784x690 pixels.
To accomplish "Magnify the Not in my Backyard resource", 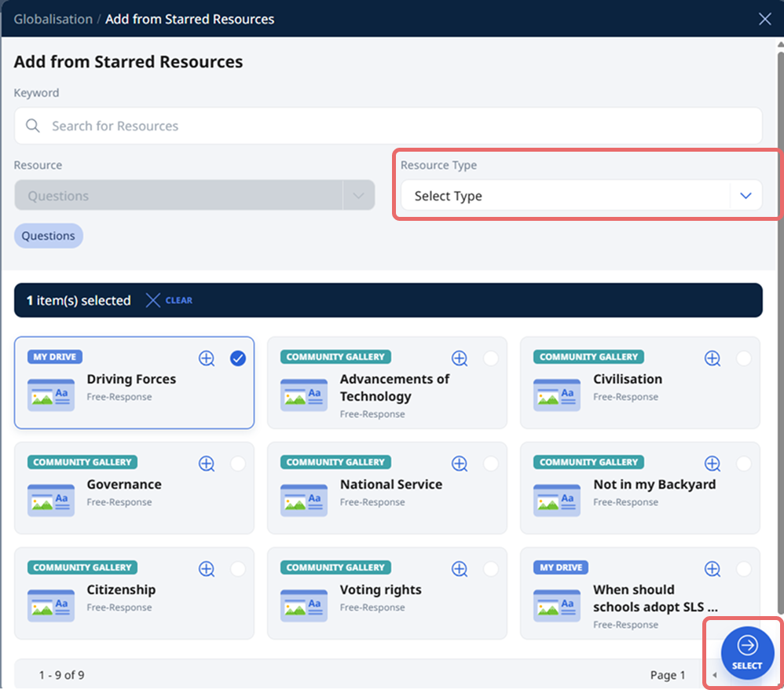I will [x=712, y=463].
